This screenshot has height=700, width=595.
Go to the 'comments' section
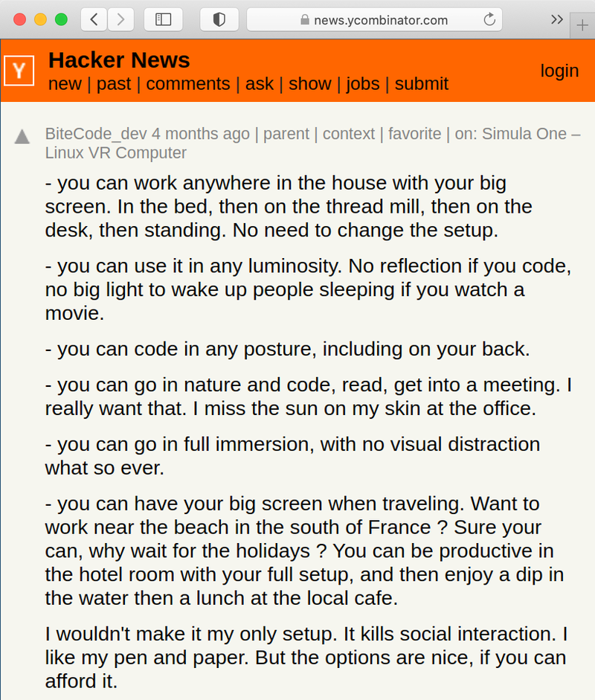188,84
